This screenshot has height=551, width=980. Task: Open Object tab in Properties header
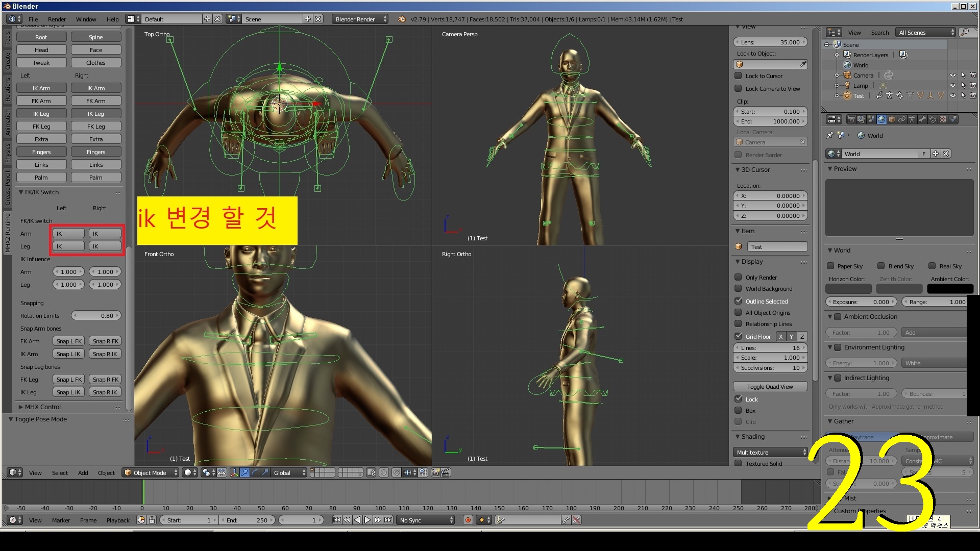click(892, 119)
